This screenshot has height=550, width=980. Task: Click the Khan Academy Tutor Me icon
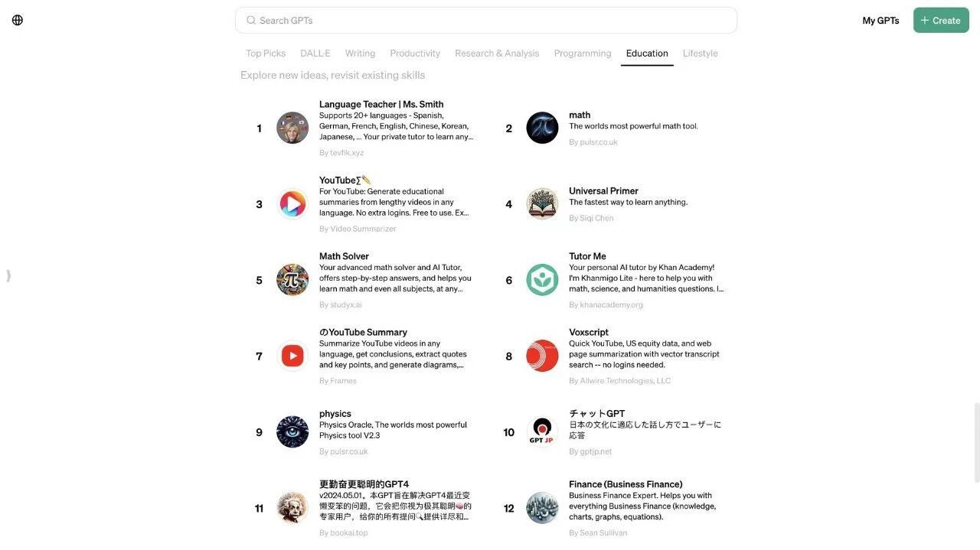(542, 280)
